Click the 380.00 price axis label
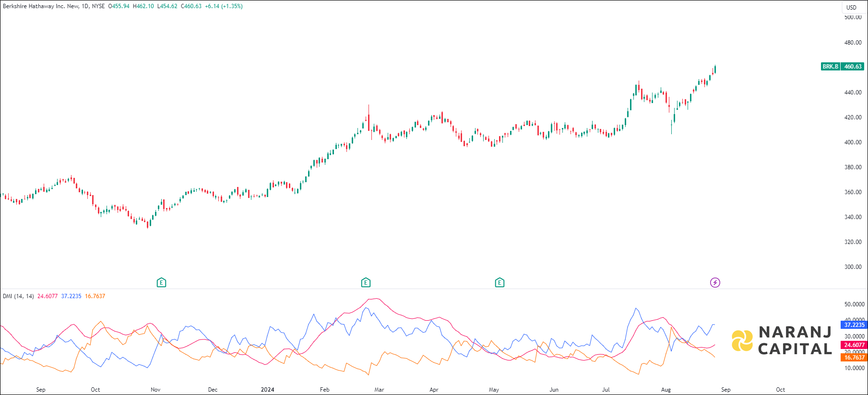 853,167
